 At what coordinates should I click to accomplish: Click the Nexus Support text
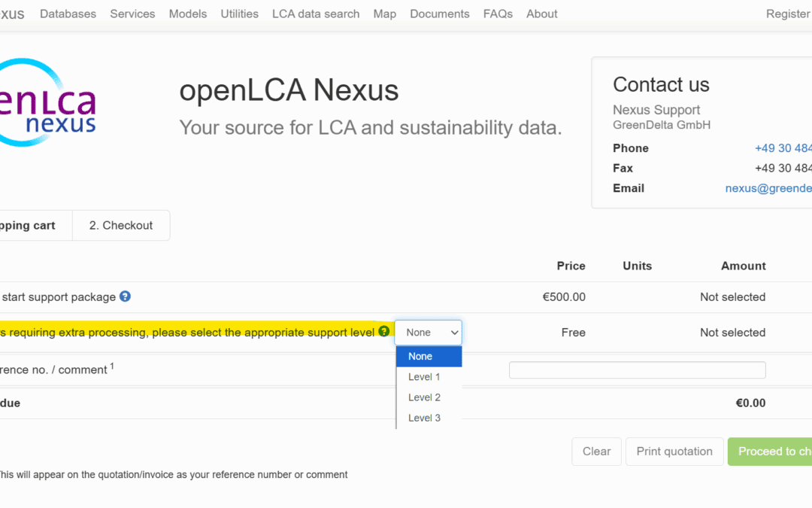tap(656, 110)
